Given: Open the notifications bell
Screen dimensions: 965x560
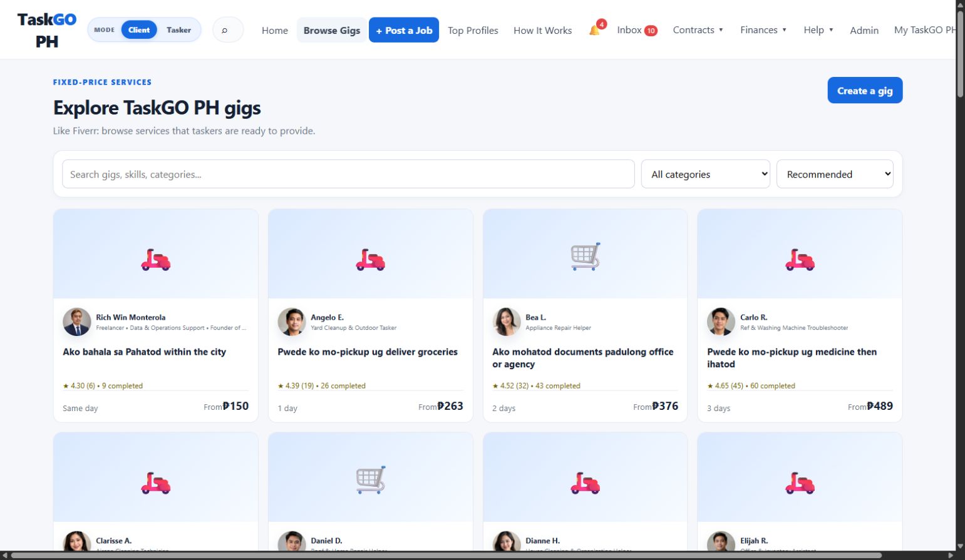Looking at the screenshot, I should (594, 30).
